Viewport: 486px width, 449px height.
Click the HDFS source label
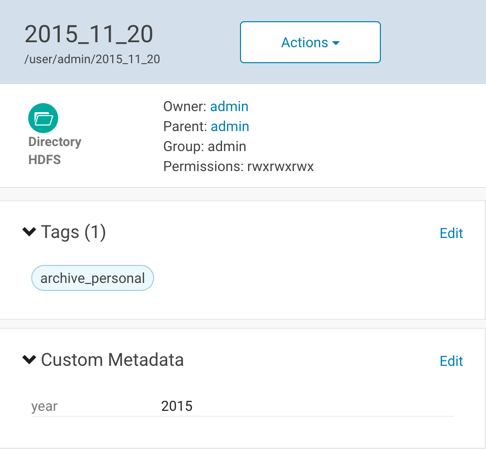[x=44, y=160]
